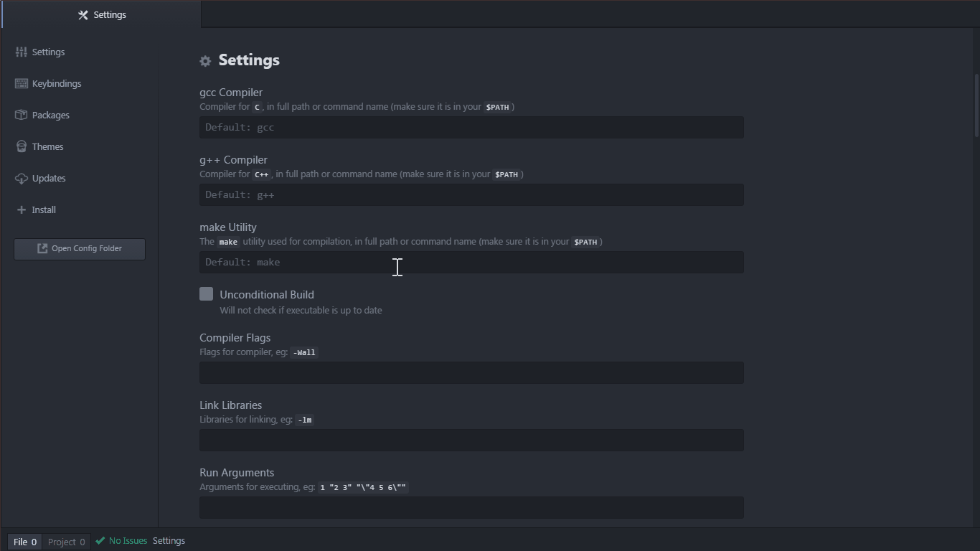Click into the make Utility field
The height and width of the screenshot is (551, 980).
click(x=471, y=263)
